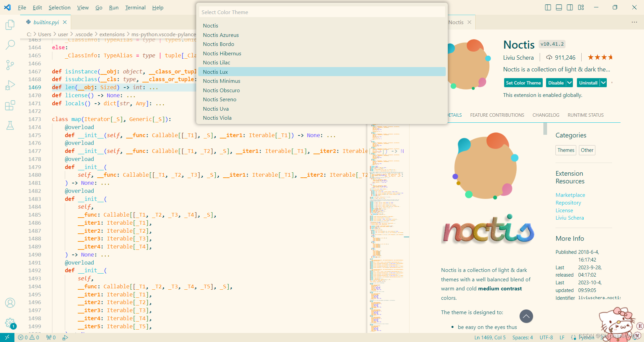Choose Noctis Viola theme

(322, 118)
